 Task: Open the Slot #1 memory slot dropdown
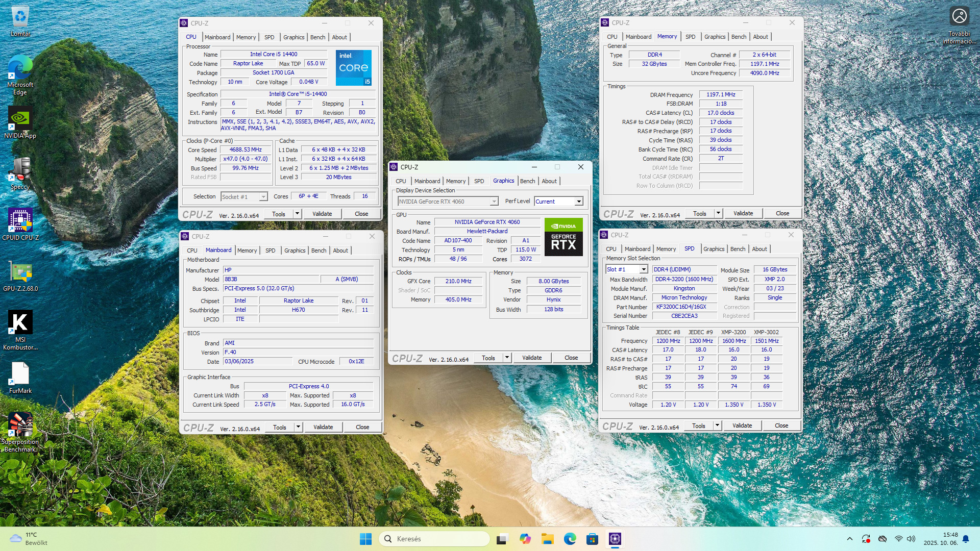click(x=644, y=269)
